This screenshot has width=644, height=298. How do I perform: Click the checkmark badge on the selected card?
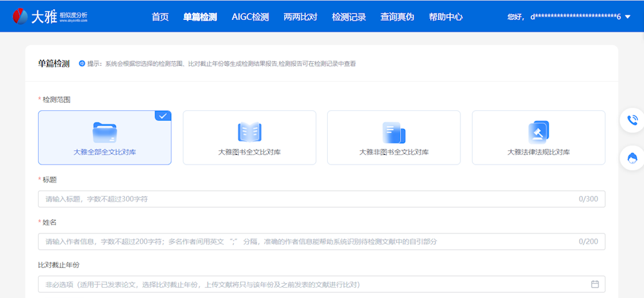pos(163,115)
